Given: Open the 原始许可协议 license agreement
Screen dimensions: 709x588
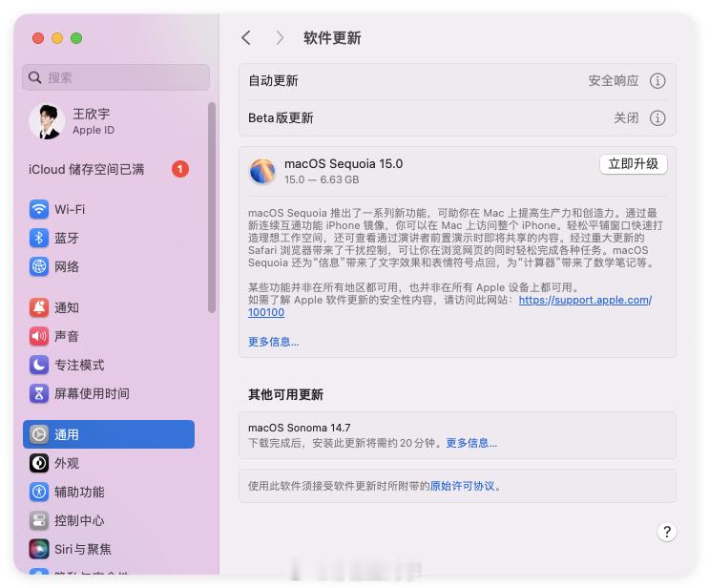Looking at the screenshot, I should 462,486.
